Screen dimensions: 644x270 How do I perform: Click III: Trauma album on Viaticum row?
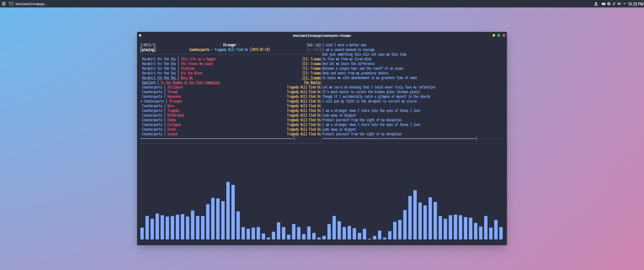[311, 68]
